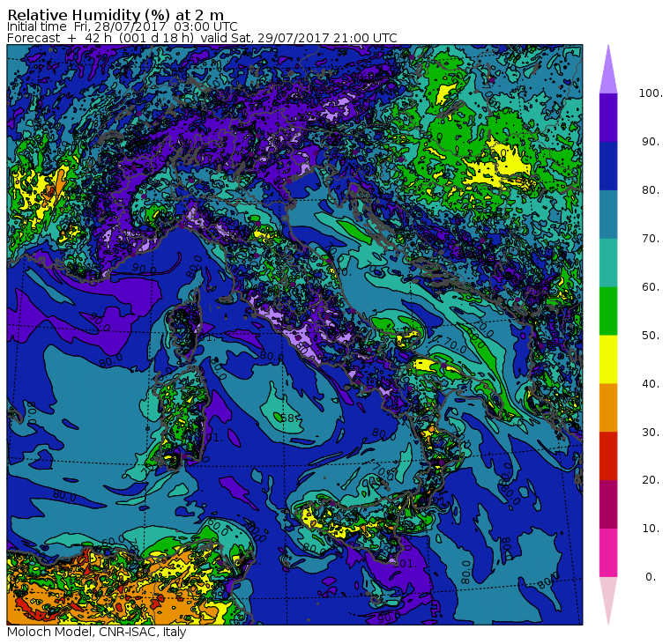Pick the red 20–30 legend band
This screenshot has width=670, height=644.
[608, 456]
